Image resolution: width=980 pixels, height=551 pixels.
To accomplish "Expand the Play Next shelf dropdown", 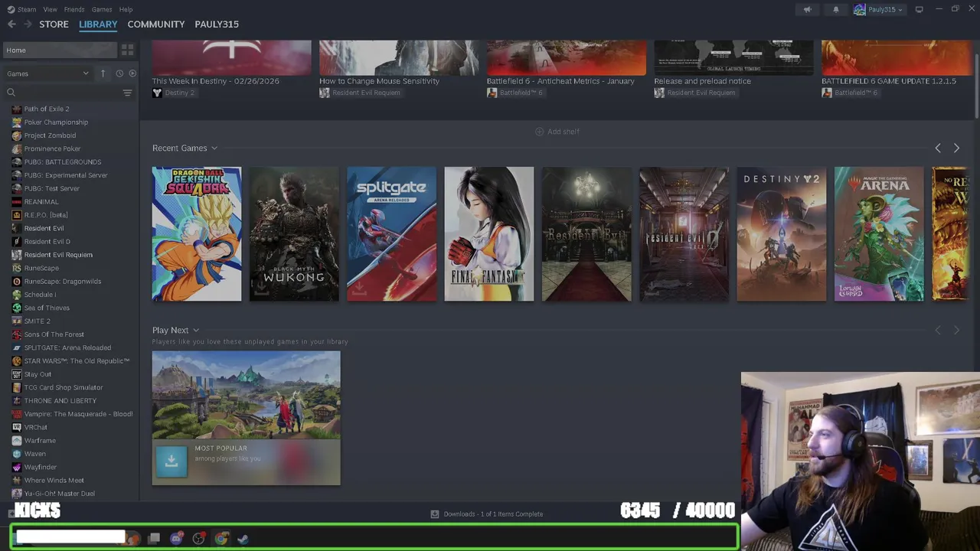I will coord(196,331).
